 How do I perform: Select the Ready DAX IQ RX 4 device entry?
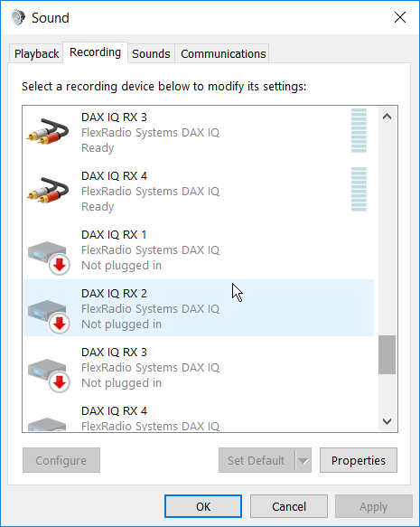point(199,191)
